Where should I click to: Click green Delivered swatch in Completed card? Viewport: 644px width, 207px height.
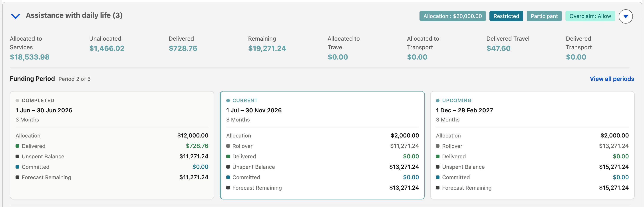(17, 146)
